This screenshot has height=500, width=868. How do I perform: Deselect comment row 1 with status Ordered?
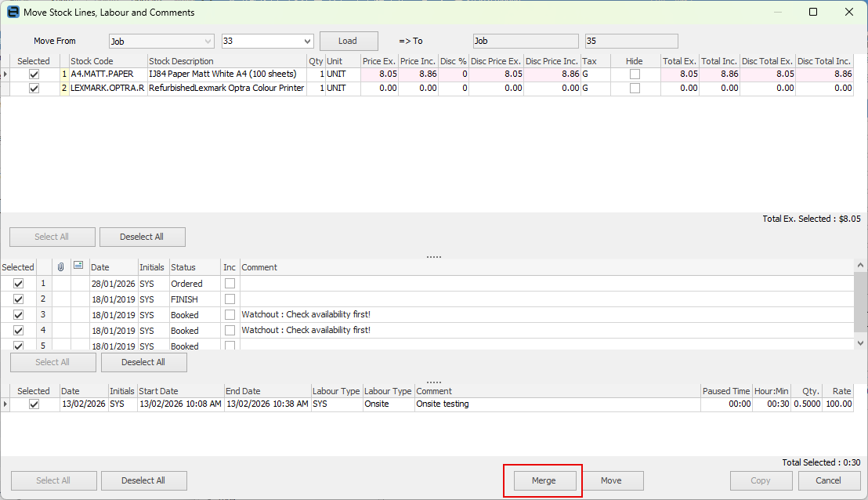pyautogui.click(x=18, y=284)
